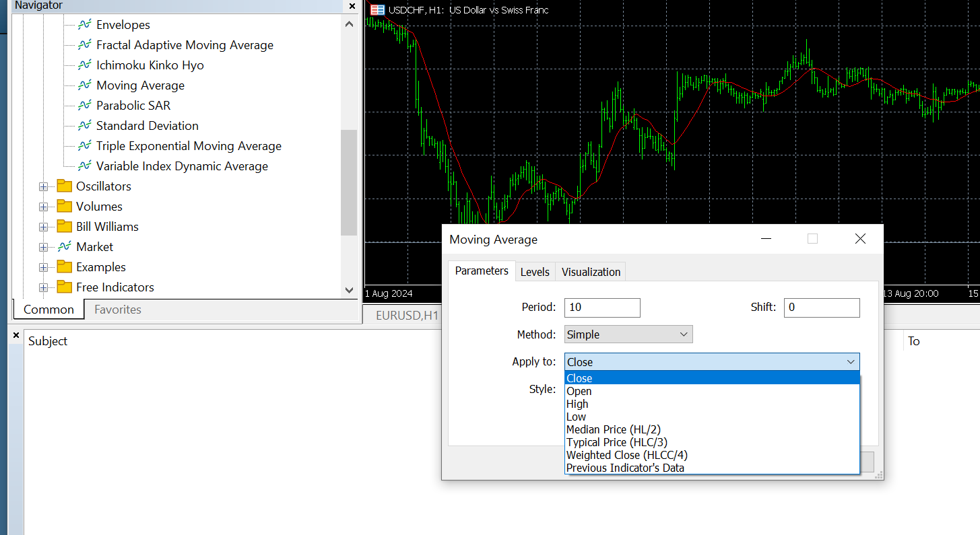Click the Oscillators folder icon
Image resolution: width=980 pixels, height=535 pixels.
65,186
